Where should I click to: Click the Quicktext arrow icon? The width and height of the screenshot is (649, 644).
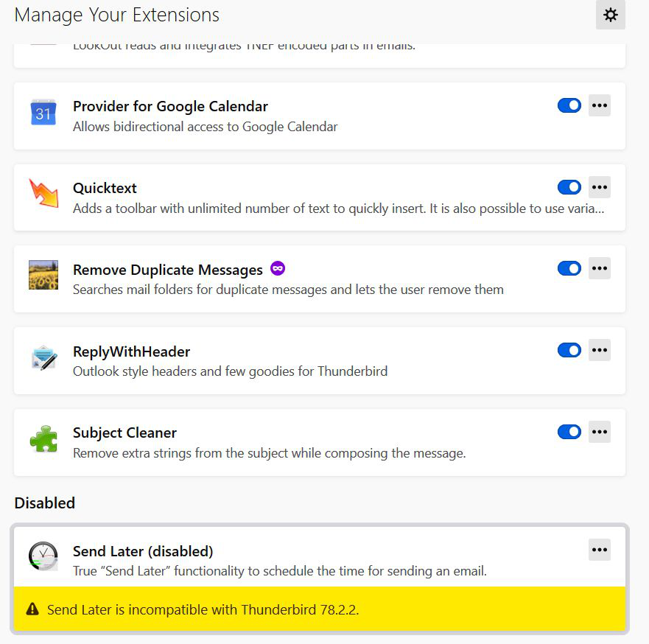[43, 194]
